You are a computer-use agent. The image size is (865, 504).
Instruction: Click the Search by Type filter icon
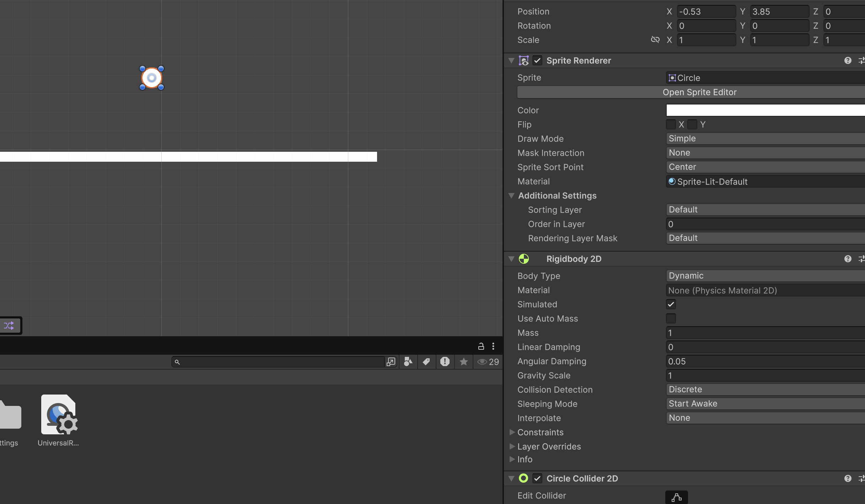pyautogui.click(x=408, y=361)
